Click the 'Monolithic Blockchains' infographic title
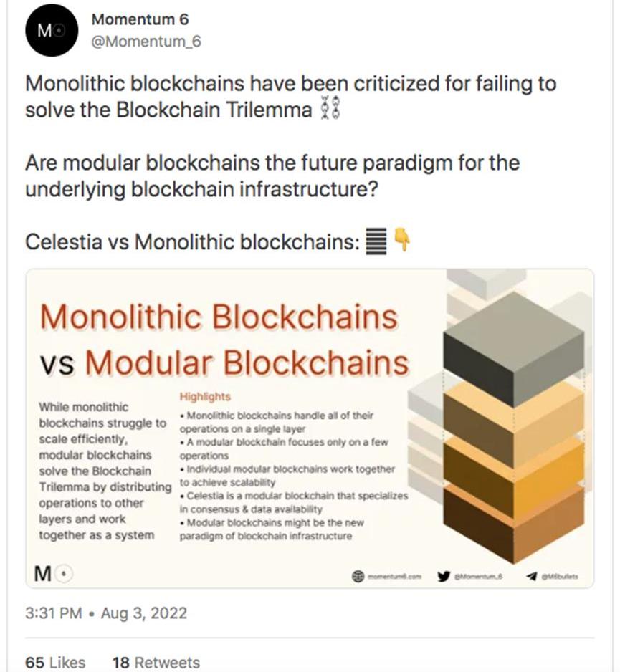Image resolution: width=620 pixels, height=672 pixels. point(218,316)
